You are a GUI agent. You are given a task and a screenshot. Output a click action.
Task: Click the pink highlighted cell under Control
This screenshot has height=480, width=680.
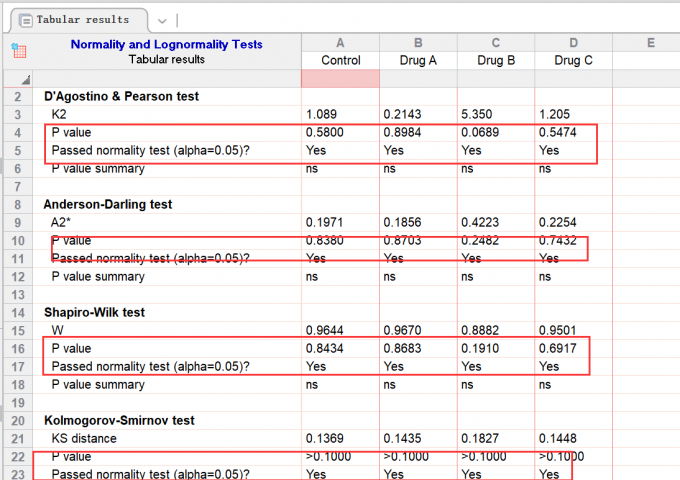[341, 78]
